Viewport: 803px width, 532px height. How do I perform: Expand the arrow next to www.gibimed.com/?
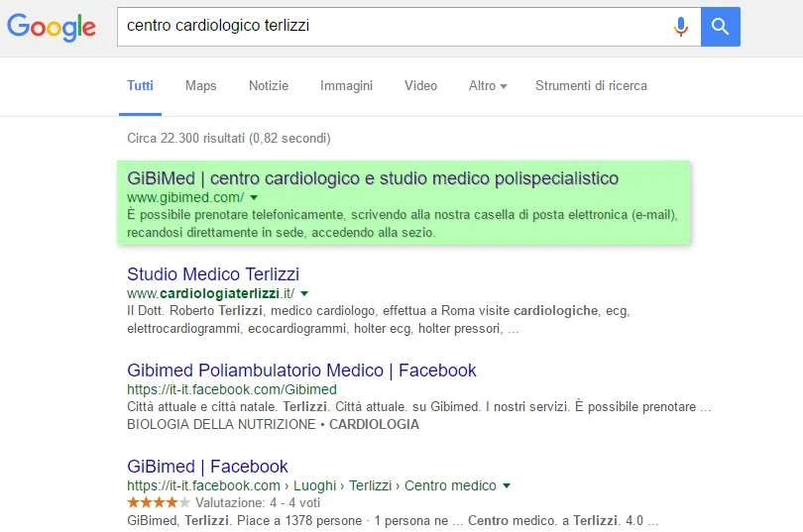click(254, 197)
